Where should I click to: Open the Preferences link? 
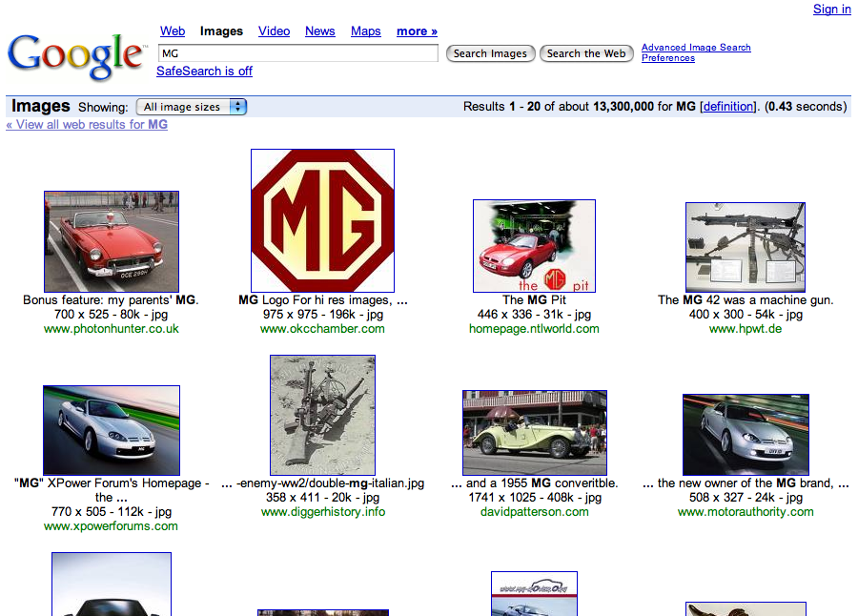point(668,58)
